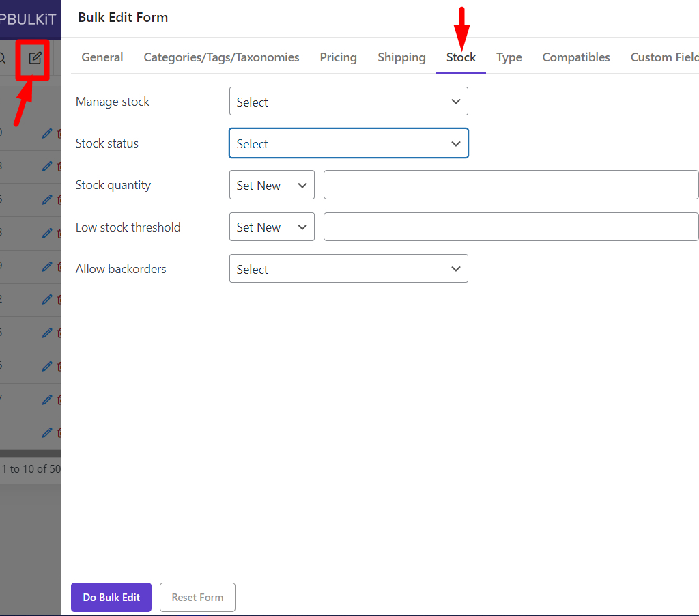The height and width of the screenshot is (616, 699).
Task: Click the pencil edit icon in second row
Action: point(47,166)
